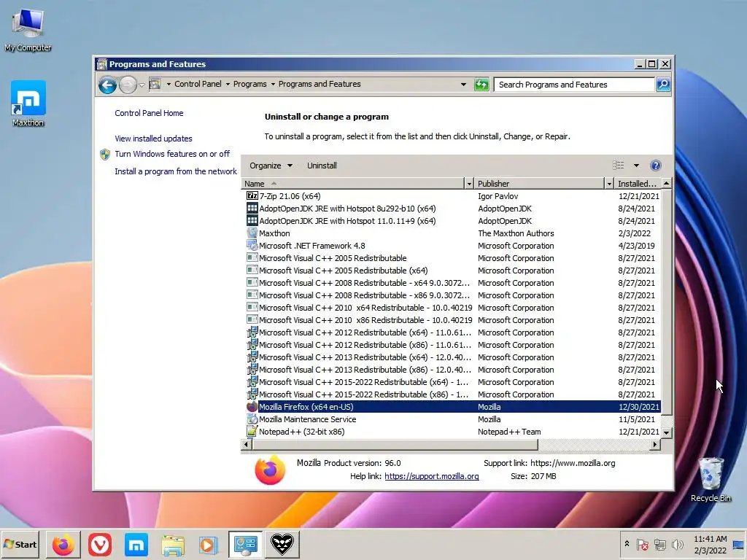Screen dimensions: 747x560
Task: Open the Name column filter dropdown
Action: 469,184
